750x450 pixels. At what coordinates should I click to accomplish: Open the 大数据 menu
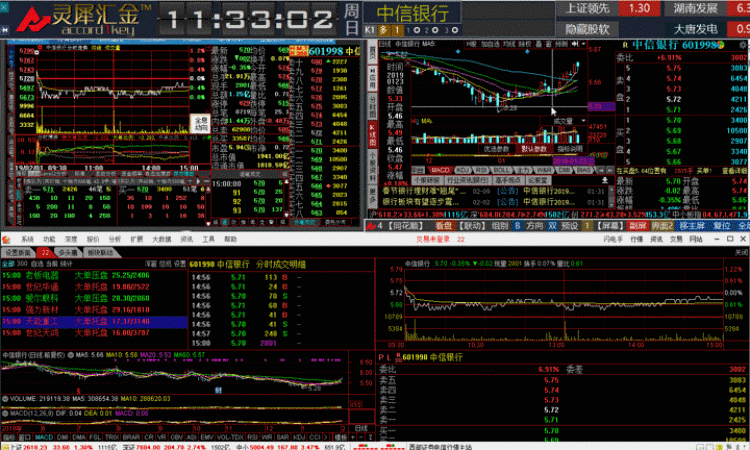(x=161, y=239)
